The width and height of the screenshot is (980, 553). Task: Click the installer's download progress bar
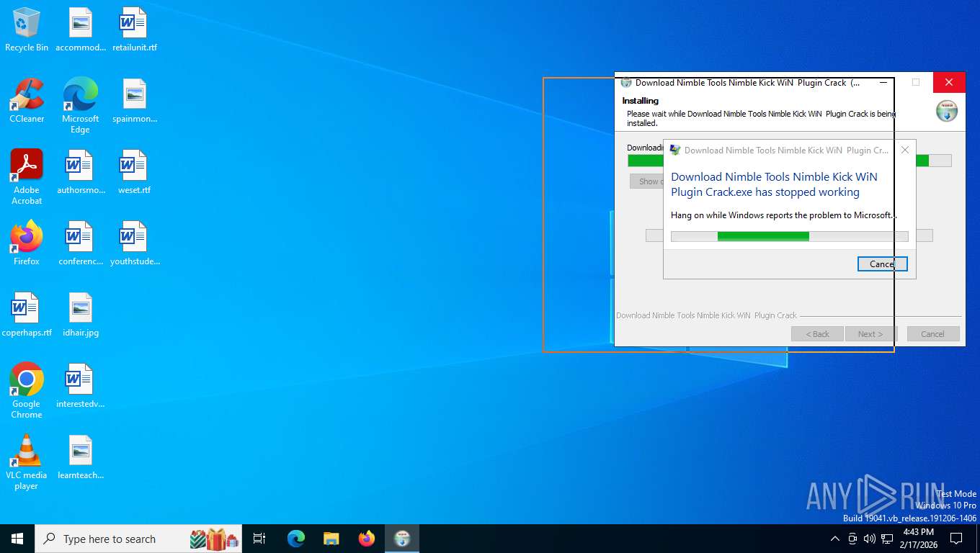pos(789,161)
